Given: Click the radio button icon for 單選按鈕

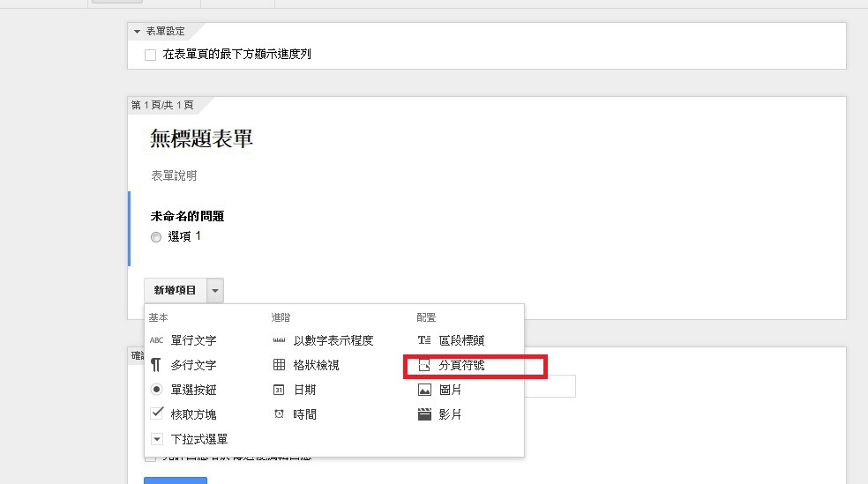Looking at the screenshot, I should pyautogui.click(x=157, y=390).
